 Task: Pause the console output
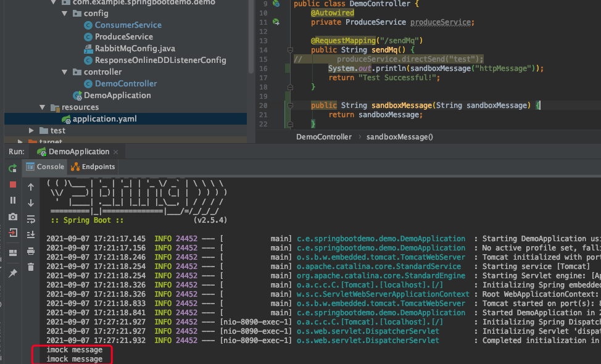click(x=12, y=201)
